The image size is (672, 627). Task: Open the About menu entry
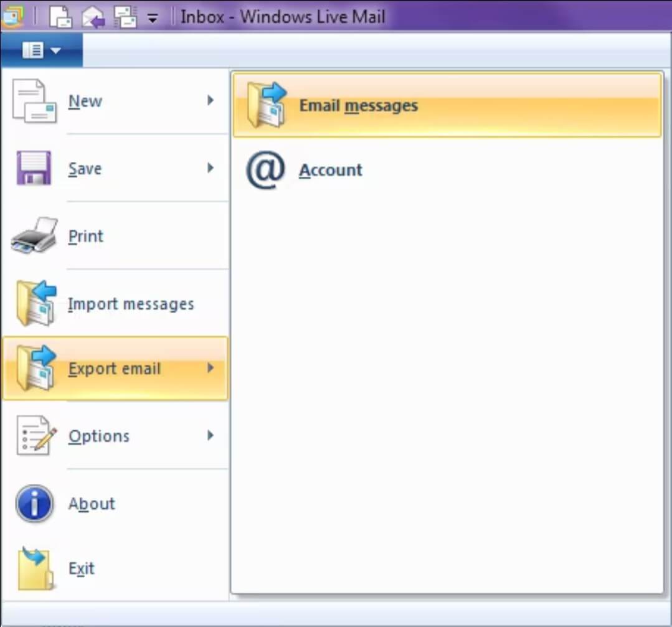click(x=116, y=504)
